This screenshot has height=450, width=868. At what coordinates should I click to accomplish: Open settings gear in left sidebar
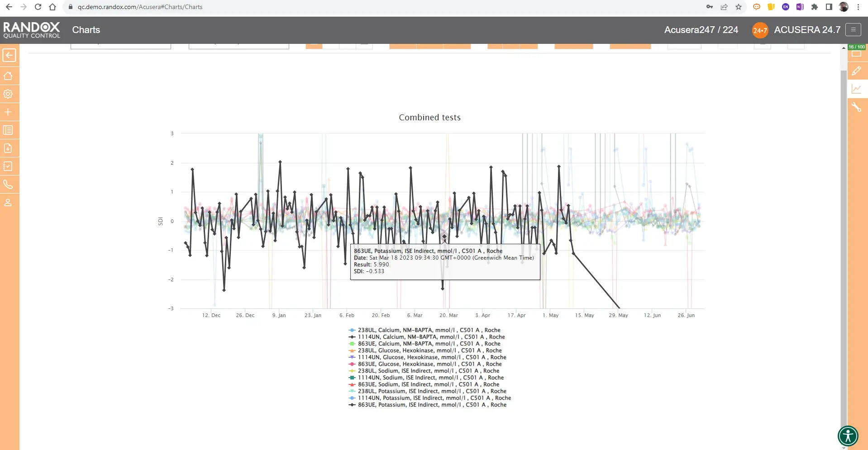point(8,94)
